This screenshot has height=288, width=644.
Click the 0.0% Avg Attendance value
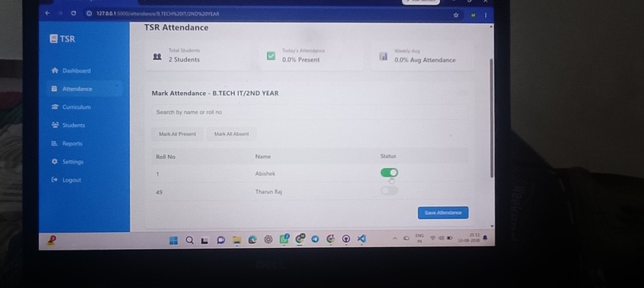point(425,60)
